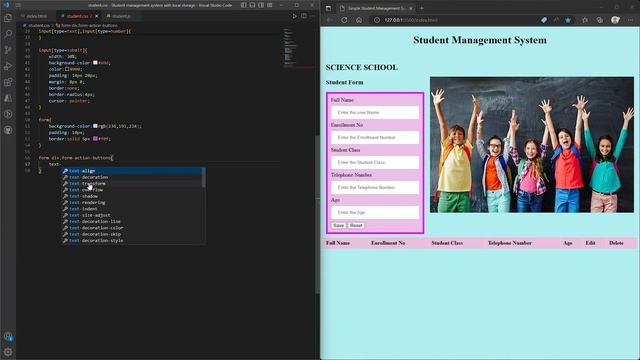Select text-rendering suggestion
This screenshot has height=360, width=640.
pos(132,202)
